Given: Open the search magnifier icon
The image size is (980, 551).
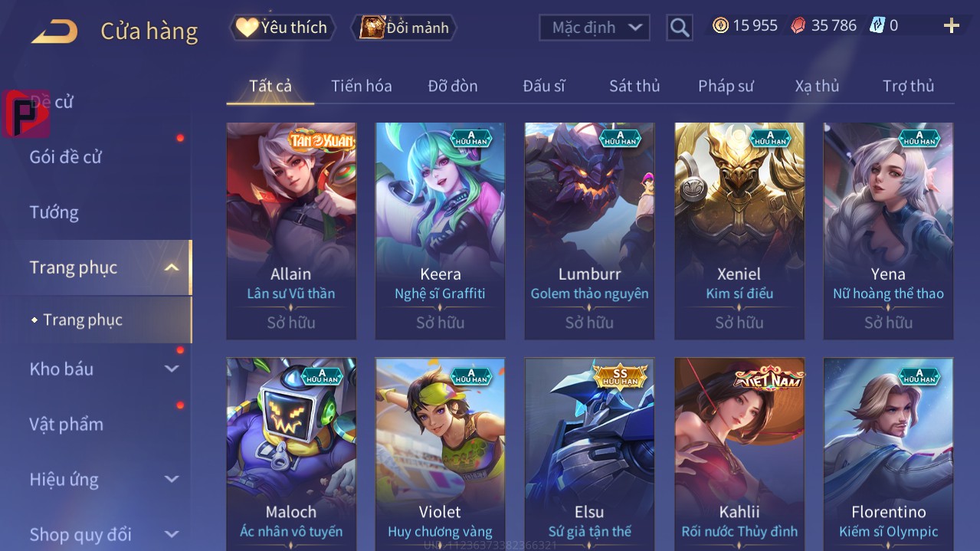Looking at the screenshot, I should click(x=679, y=28).
